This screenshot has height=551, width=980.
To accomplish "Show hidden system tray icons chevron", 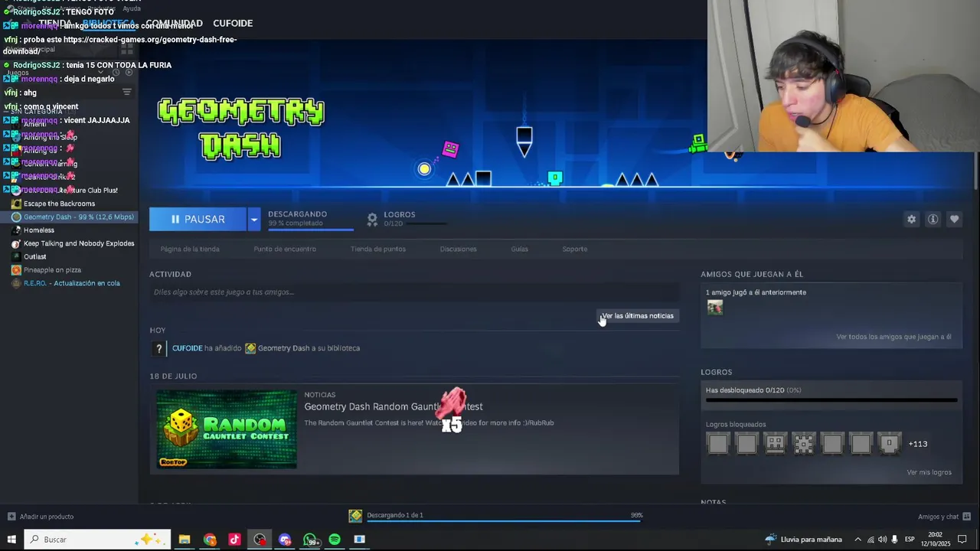I will tap(857, 540).
